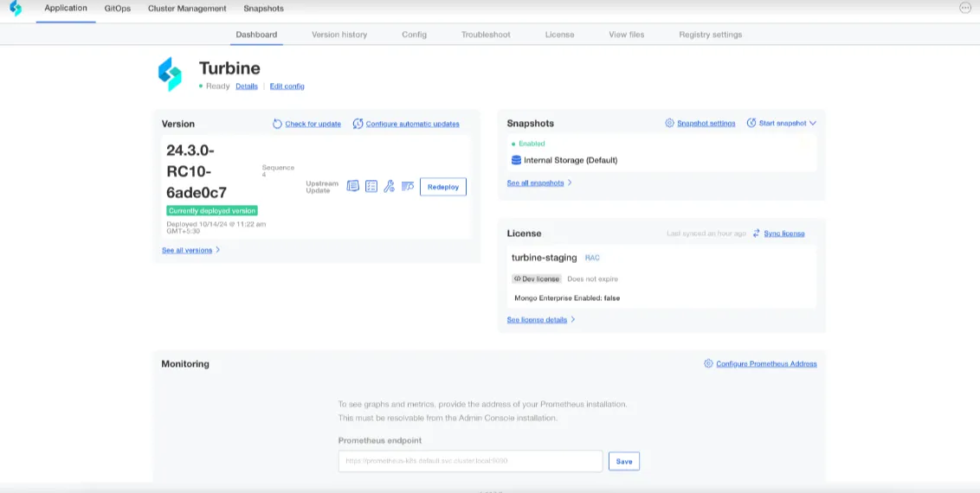Image resolution: width=980 pixels, height=493 pixels.
Task: Select the version text 24.3.0-RC10-6ade0c7
Action: pos(197,171)
